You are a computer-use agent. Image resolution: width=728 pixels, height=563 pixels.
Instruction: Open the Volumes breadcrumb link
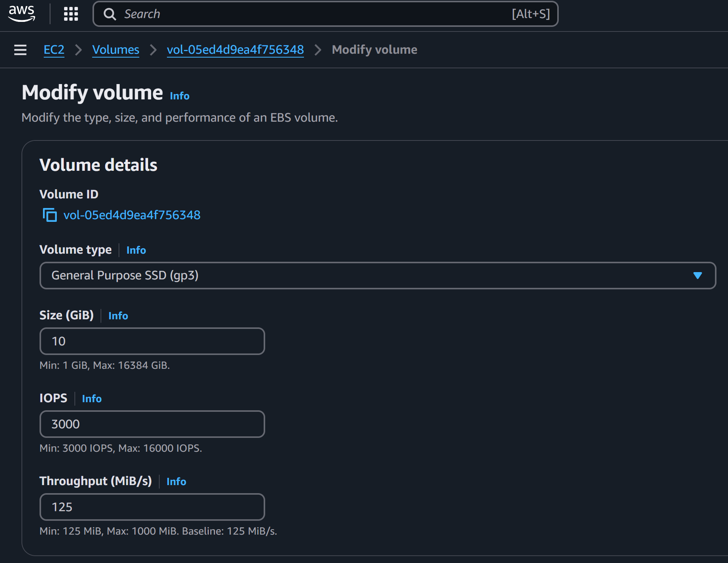click(x=116, y=50)
